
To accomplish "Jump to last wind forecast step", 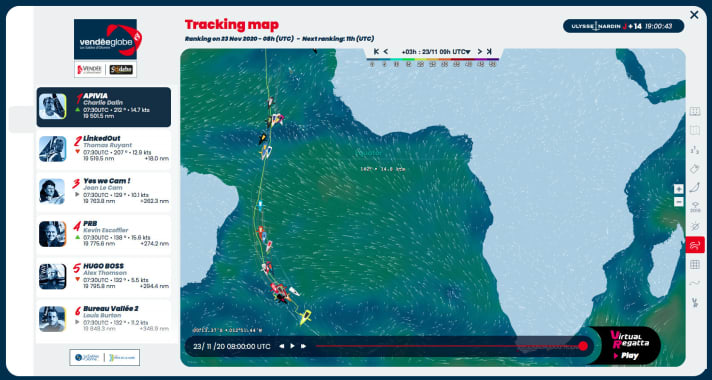I will coord(489,51).
